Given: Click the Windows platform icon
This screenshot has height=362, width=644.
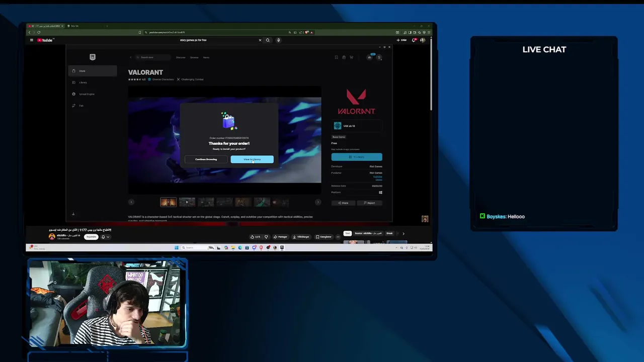Looking at the screenshot, I should pyautogui.click(x=380, y=193).
